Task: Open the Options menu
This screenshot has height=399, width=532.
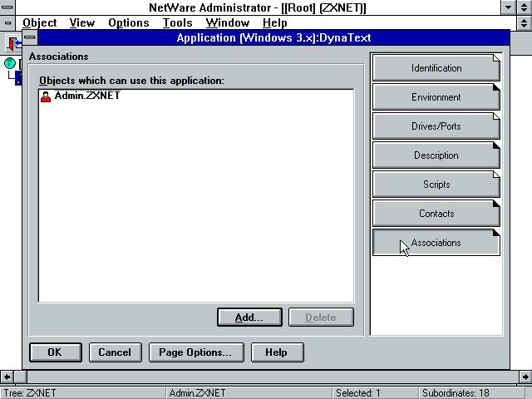Action: [129, 22]
